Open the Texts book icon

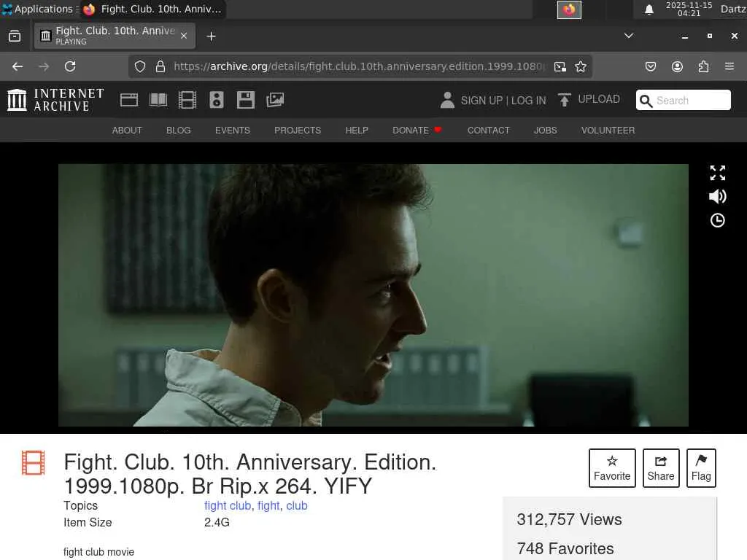[158, 100]
